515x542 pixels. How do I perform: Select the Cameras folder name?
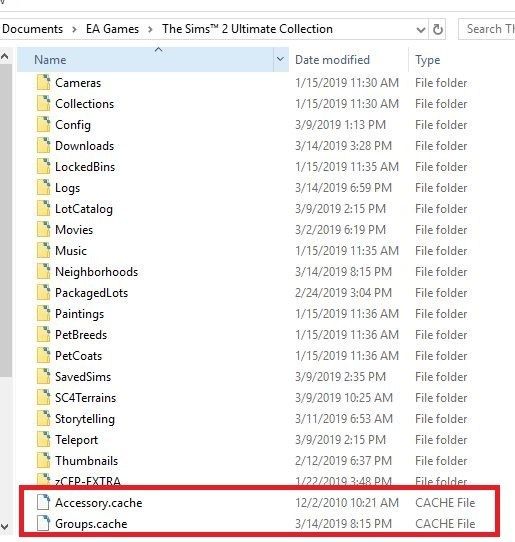coord(78,83)
